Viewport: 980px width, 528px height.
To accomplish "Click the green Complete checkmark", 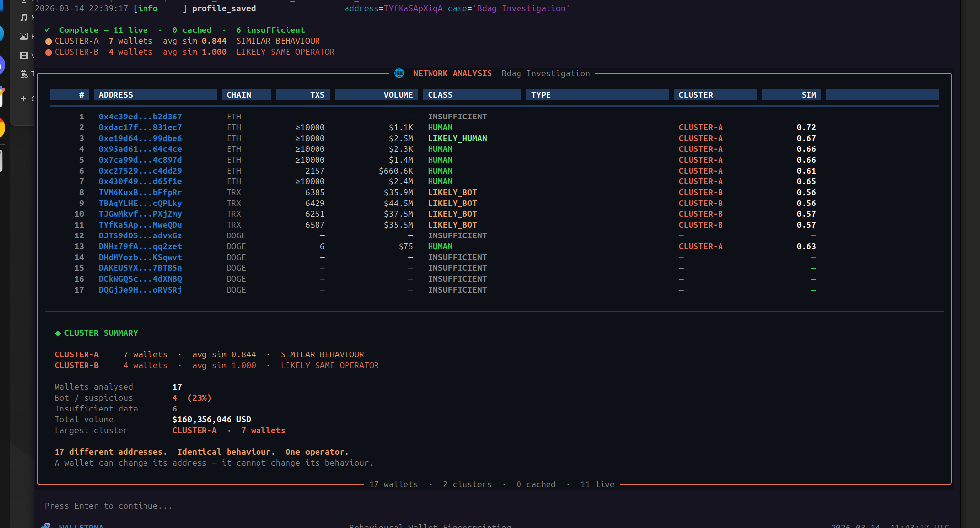I will point(47,30).
